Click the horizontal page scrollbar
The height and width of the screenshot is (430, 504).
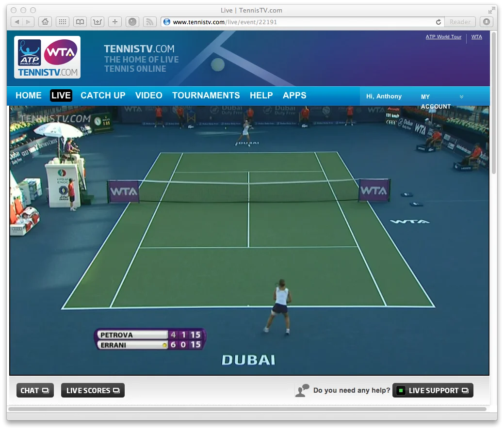(247, 409)
